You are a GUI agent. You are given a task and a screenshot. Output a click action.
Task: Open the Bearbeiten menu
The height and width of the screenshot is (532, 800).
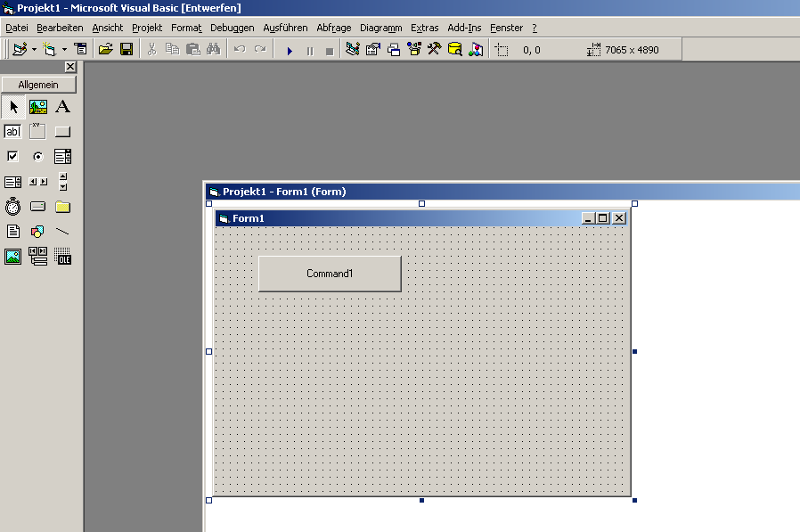coord(60,29)
